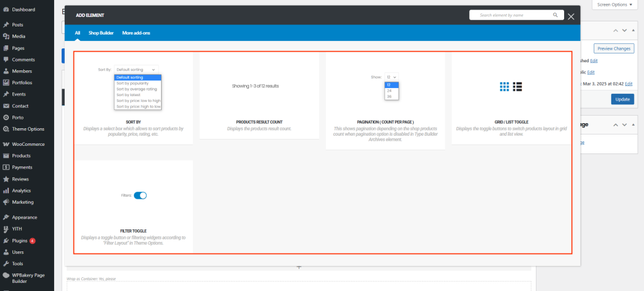Open Media library in sidebar
The height and width of the screenshot is (291, 644).
tap(18, 36)
